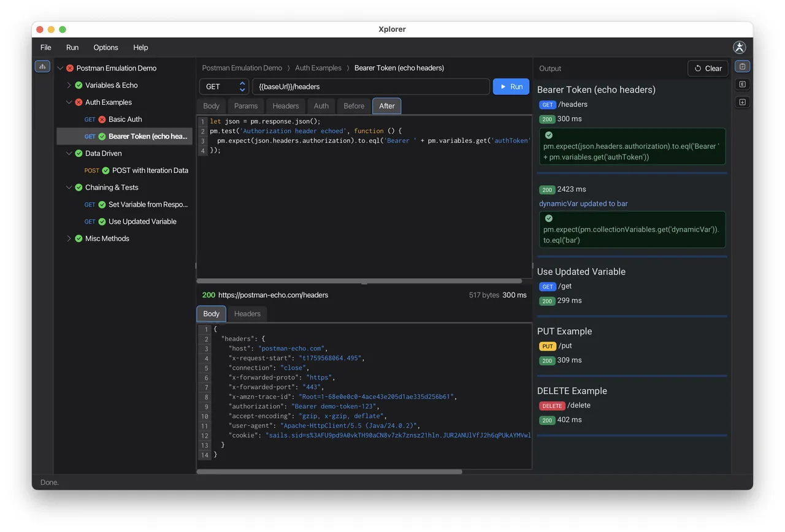The height and width of the screenshot is (532, 785).
Task: Select POST with Iteration Data request
Action: click(124, 170)
